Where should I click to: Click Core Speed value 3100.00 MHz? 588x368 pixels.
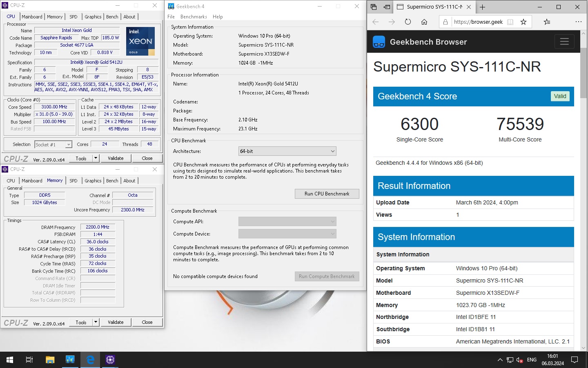54,107
